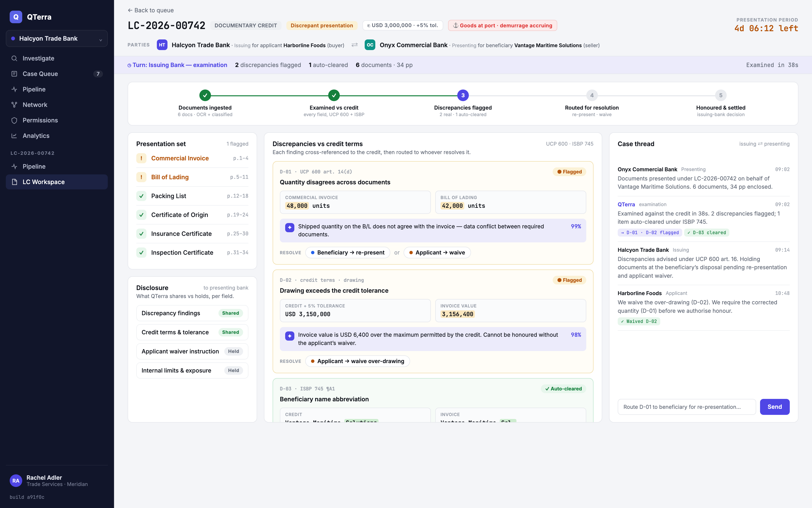
Task: Click the green check beside Inspection Certificate
Action: coord(141,253)
